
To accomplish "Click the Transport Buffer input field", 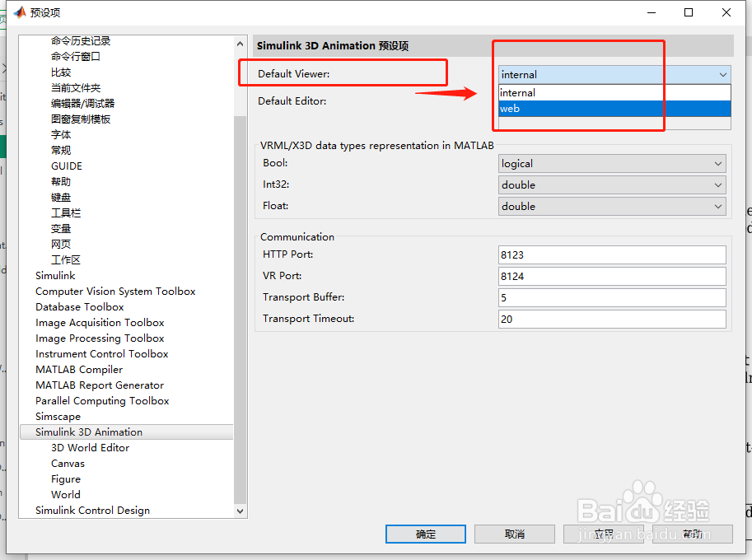I will [612, 298].
